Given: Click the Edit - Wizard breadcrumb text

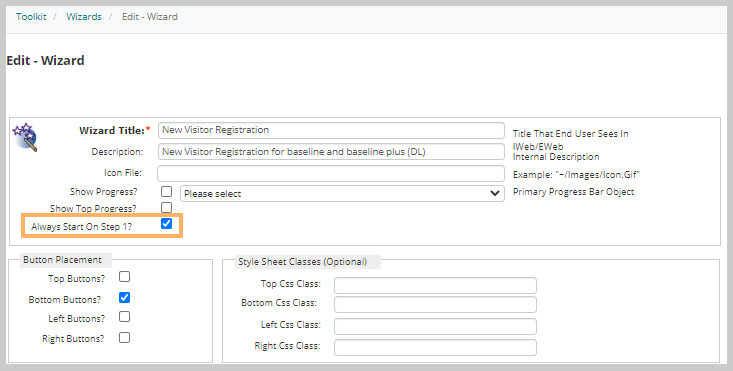Looking at the screenshot, I should (150, 17).
